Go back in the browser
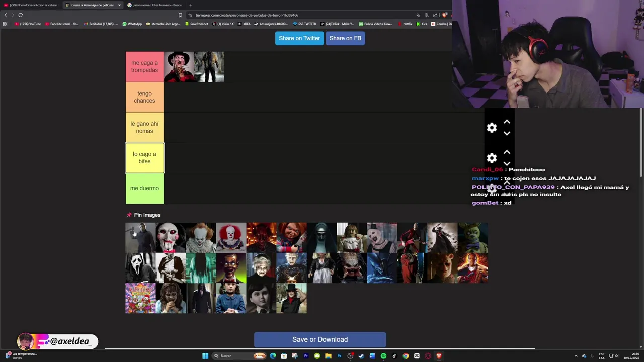 click(x=6, y=15)
